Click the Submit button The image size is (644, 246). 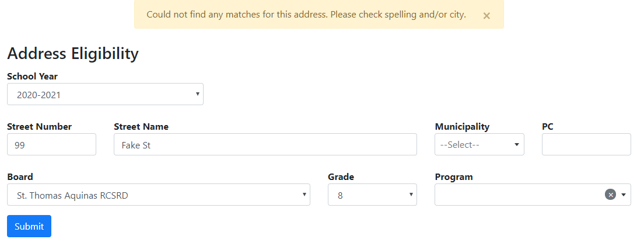pos(29,226)
